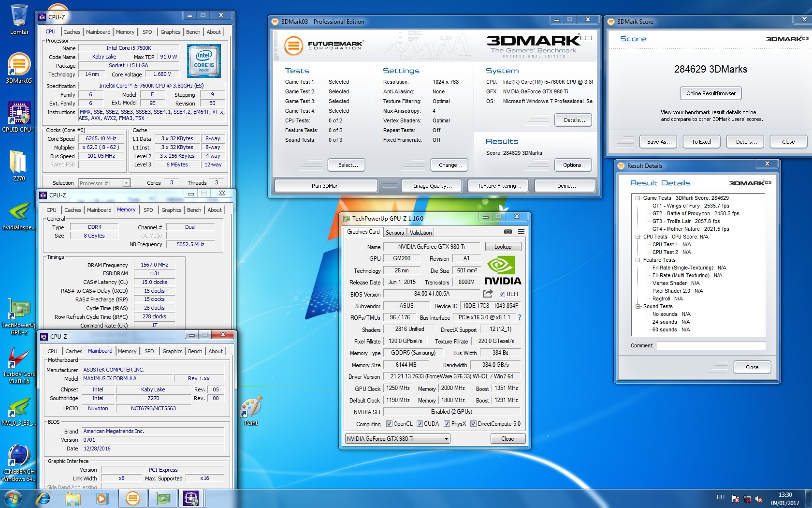
Task: Click the NVIDIA logo in GPU-Z
Action: [x=502, y=270]
